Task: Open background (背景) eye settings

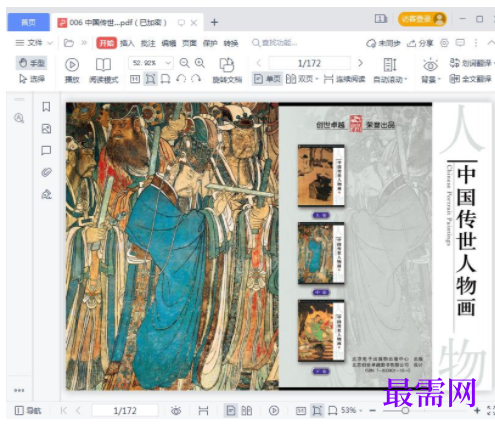Action: pos(430,70)
